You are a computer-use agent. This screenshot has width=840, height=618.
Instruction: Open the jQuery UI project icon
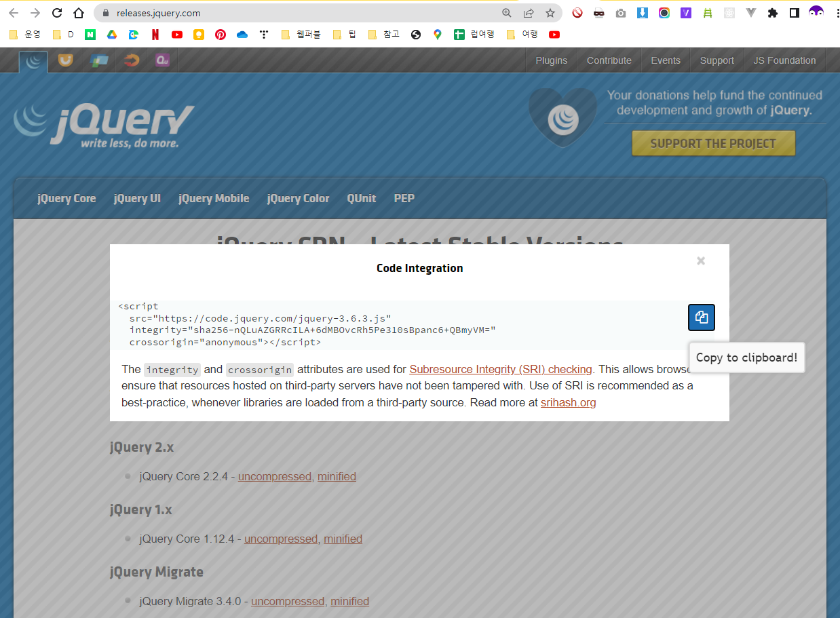click(65, 60)
